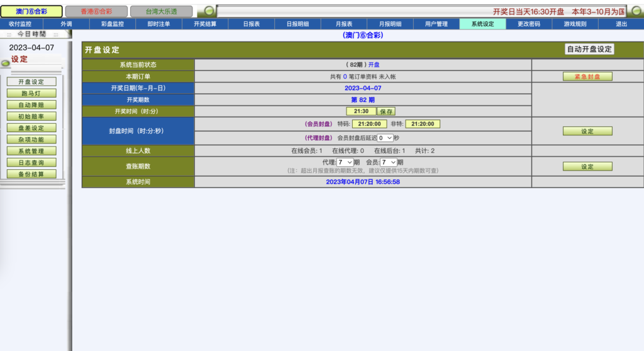Click 保存 next to the draw time

click(x=386, y=111)
